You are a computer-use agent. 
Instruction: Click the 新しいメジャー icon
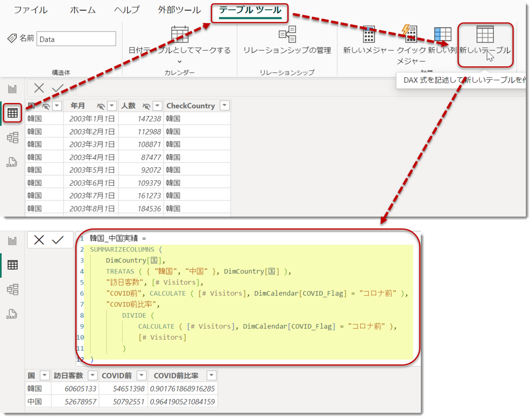click(369, 34)
